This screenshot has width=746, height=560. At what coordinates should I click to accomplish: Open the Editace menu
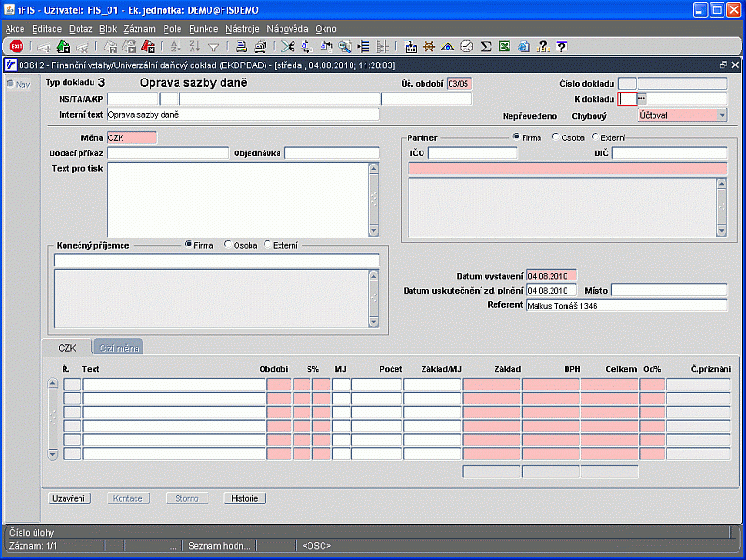[47, 29]
